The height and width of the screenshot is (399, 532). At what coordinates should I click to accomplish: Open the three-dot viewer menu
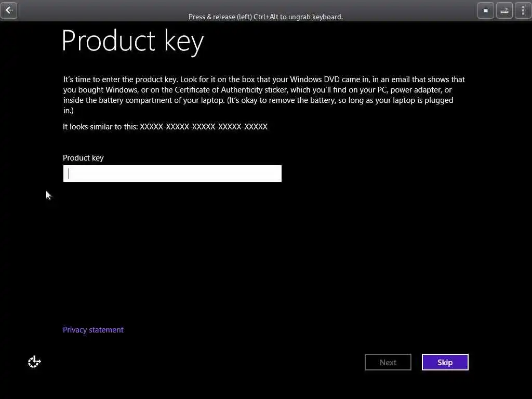[x=523, y=10]
